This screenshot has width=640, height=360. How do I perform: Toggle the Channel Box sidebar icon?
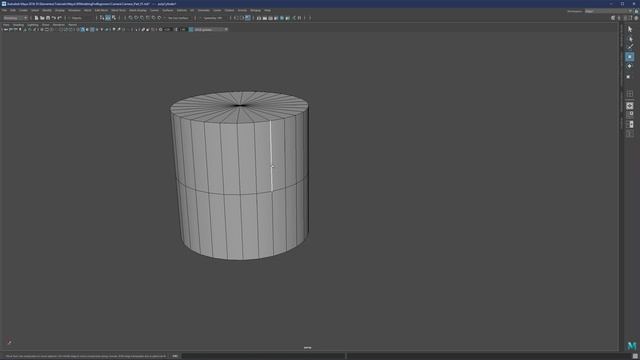(636, 18)
